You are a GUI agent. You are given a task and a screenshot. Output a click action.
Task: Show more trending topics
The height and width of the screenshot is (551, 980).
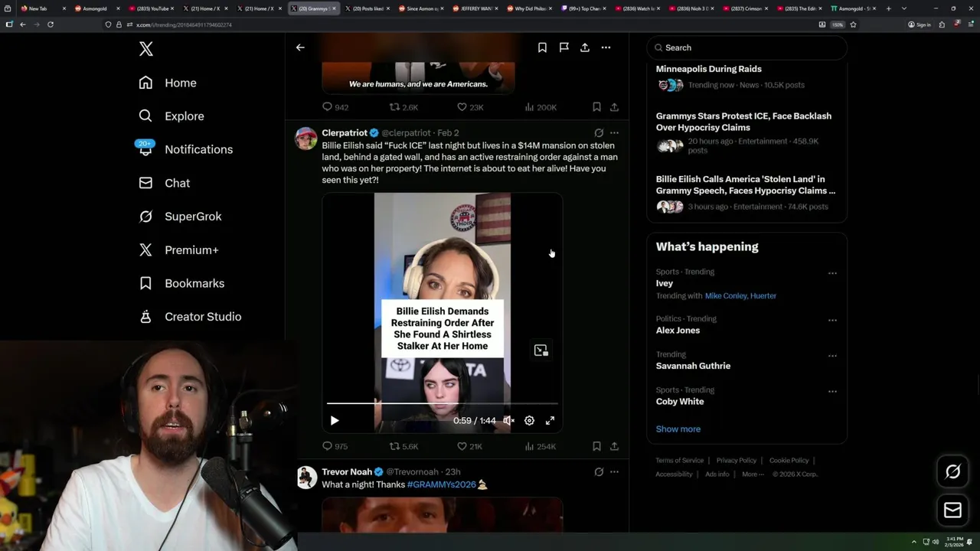click(678, 429)
